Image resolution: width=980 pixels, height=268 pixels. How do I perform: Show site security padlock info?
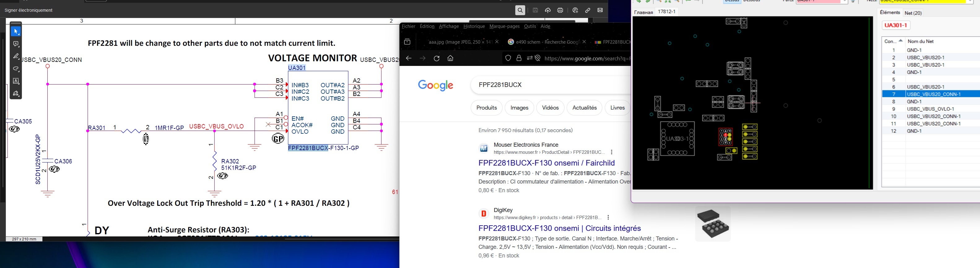tap(519, 58)
